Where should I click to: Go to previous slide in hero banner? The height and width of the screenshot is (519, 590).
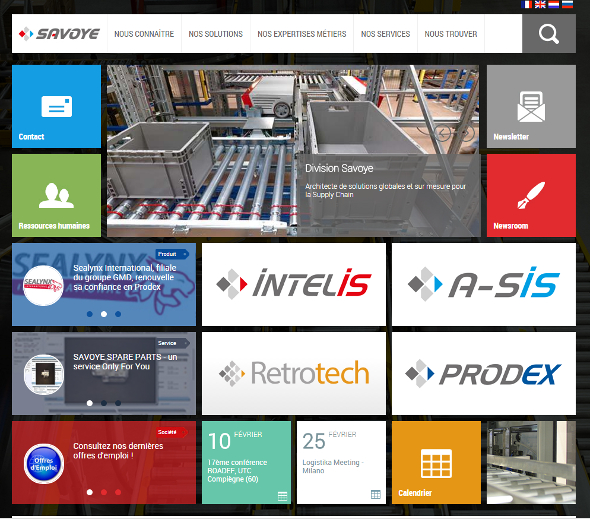(443, 133)
